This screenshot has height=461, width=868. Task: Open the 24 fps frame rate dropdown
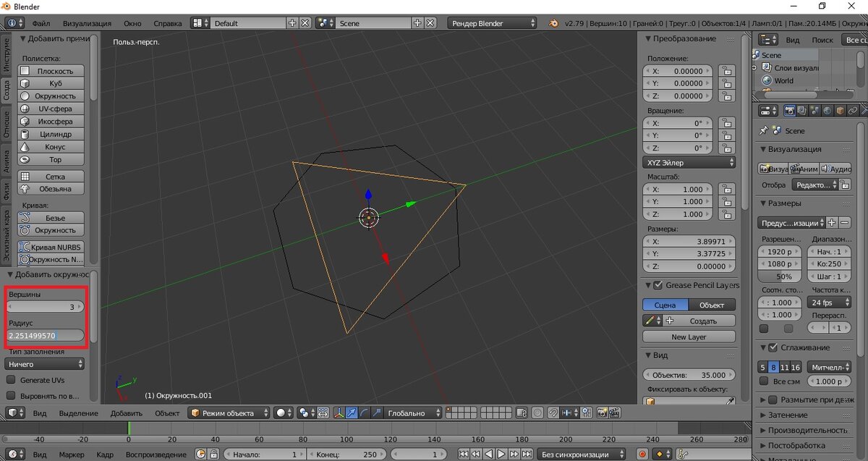(x=828, y=303)
